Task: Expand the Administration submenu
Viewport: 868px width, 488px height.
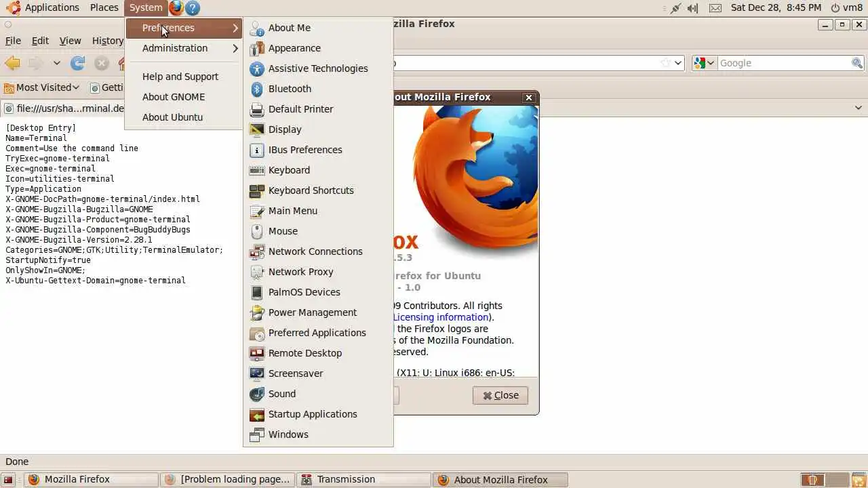Action: pos(184,48)
